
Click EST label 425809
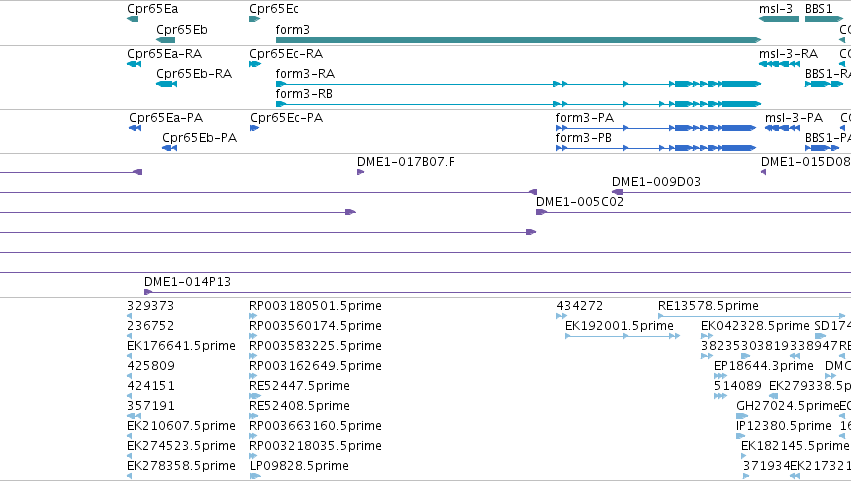pyautogui.click(x=150, y=366)
